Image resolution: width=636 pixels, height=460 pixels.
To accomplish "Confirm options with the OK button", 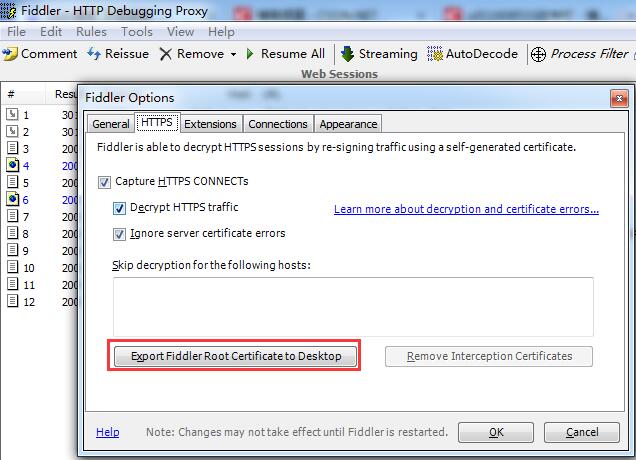I will tap(496, 432).
